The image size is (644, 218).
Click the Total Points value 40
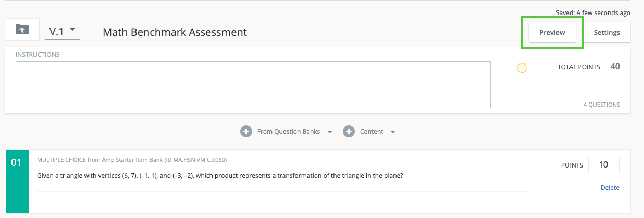pyautogui.click(x=615, y=67)
